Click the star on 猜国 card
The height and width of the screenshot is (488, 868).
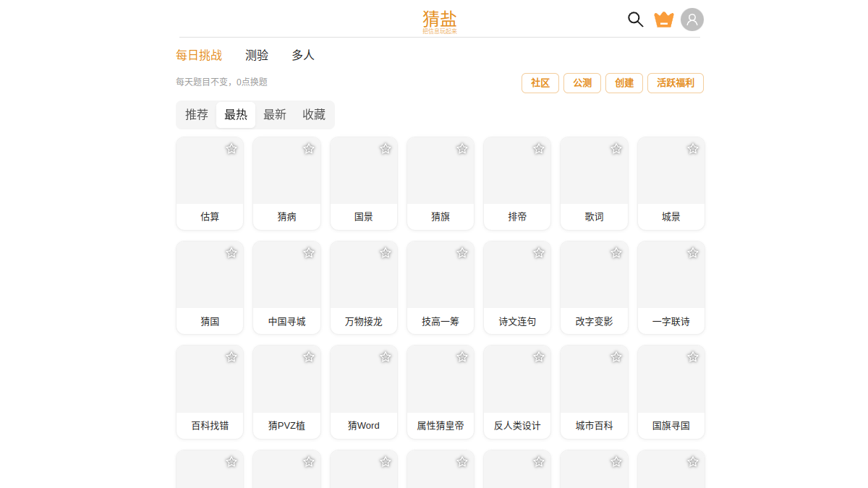point(231,253)
